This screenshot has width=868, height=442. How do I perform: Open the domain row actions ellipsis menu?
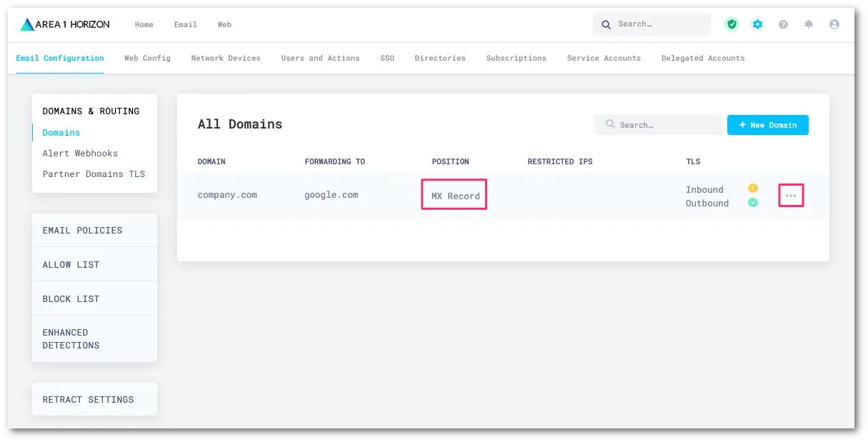click(791, 195)
